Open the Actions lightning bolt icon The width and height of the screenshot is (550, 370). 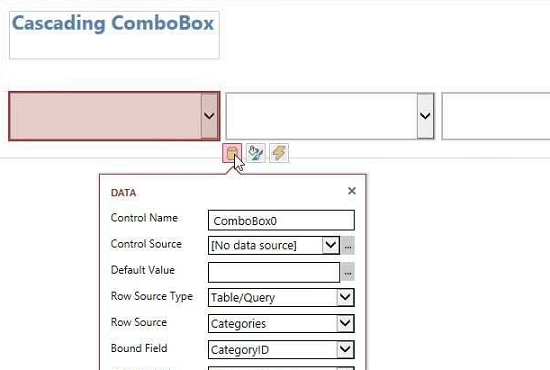point(279,153)
